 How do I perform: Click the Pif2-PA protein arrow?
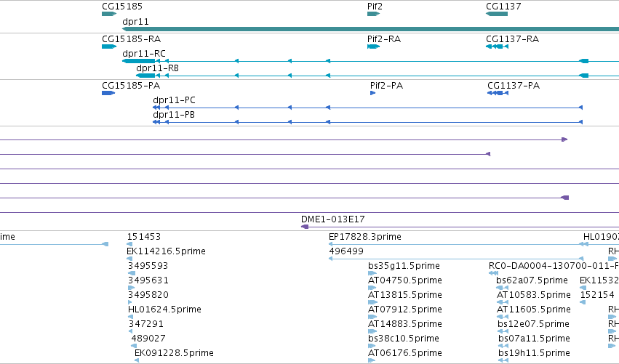[372, 93]
